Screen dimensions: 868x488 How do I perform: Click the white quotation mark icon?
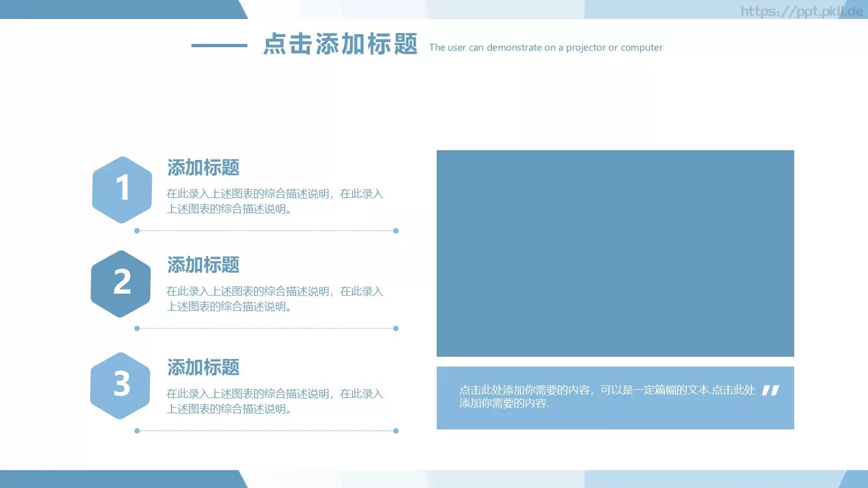click(770, 390)
